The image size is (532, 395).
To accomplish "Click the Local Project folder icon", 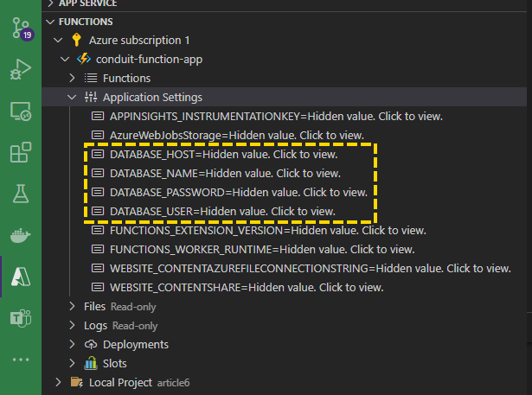I will [77, 382].
